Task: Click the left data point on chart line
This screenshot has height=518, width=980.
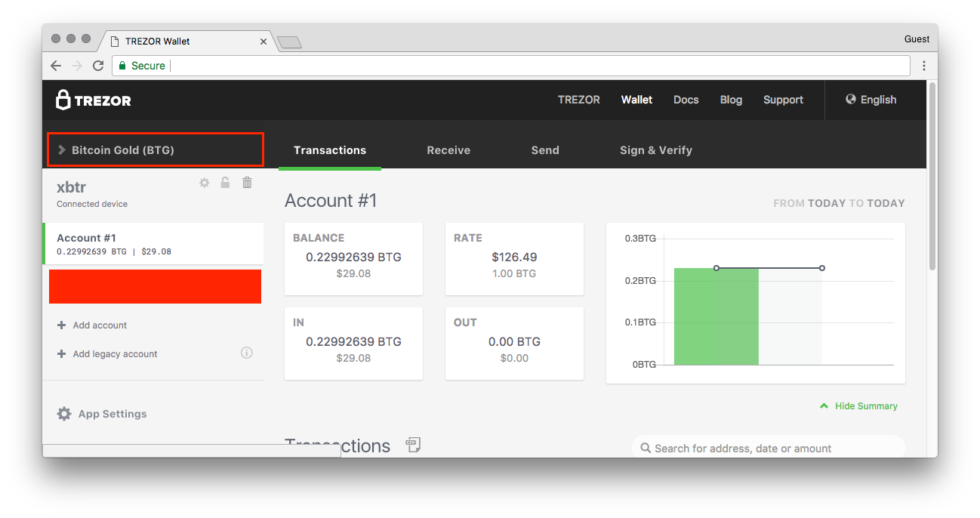Action: (717, 268)
